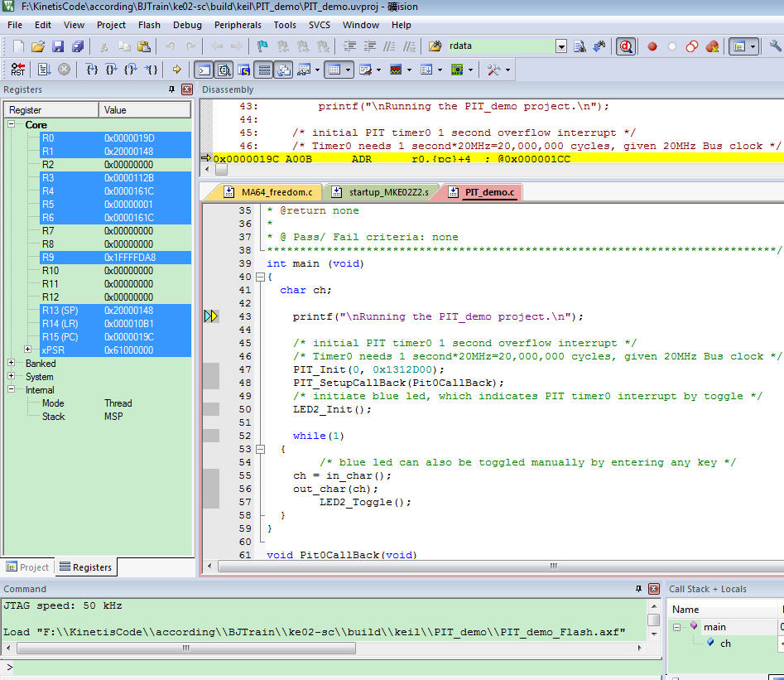This screenshot has height=680, width=784.
Task: Create a new file with the New icon
Action: pyautogui.click(x=18, y=46)
